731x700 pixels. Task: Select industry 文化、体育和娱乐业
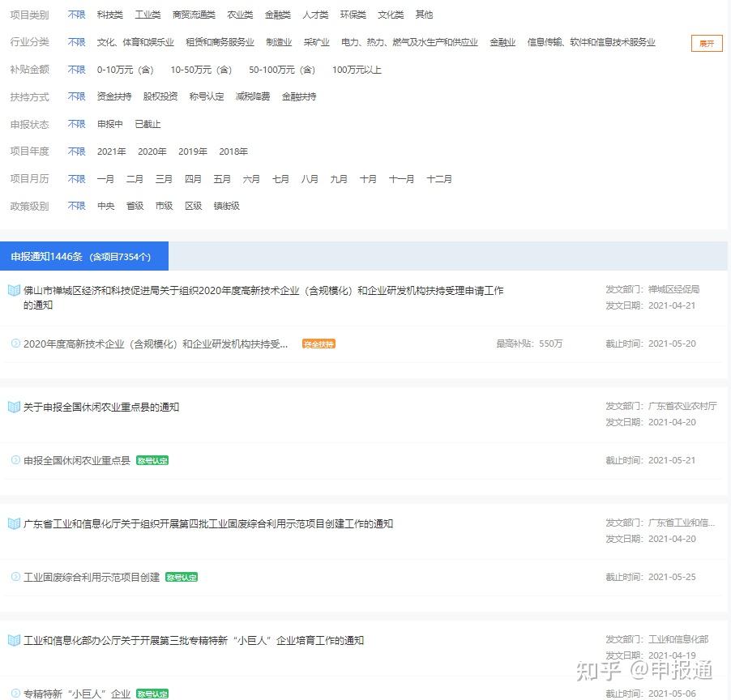click(135, 42)
